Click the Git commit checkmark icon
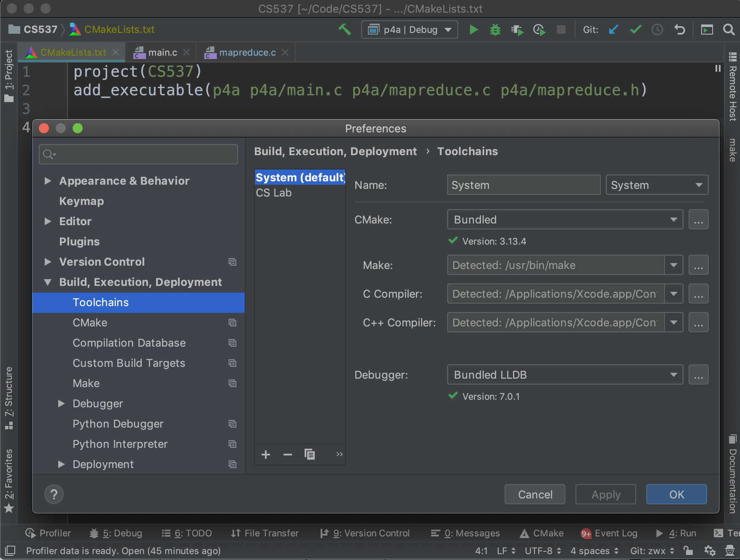Image resolution: width=740 pixels, height=560 pixels. click(635, 30)
